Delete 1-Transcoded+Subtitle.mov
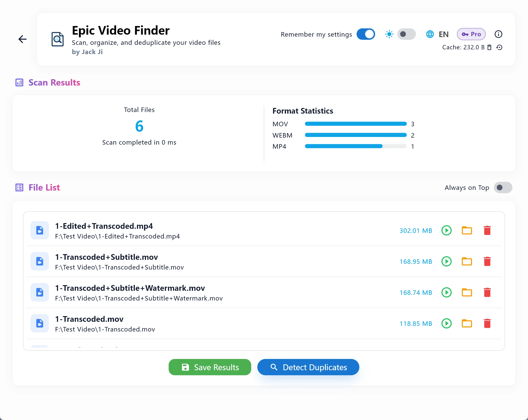This screenshot has width=528, height=420. pyautogui.click(x=487, y=261)
